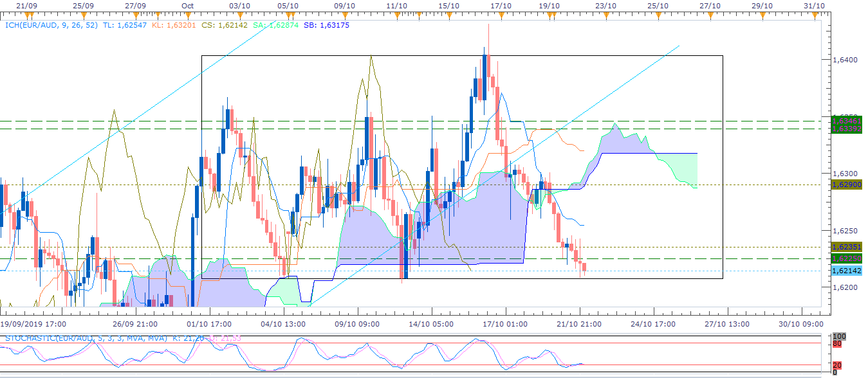
Task: Click the 14/10 05:00 time label
Action: (431, 324)
